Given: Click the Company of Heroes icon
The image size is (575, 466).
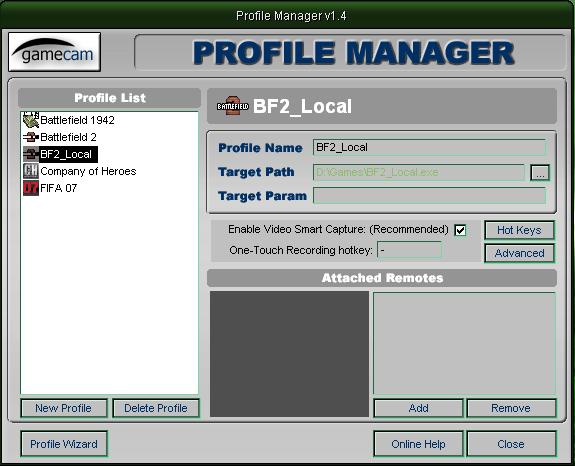Looking at the screenshot, I should [x=31, y=171].
